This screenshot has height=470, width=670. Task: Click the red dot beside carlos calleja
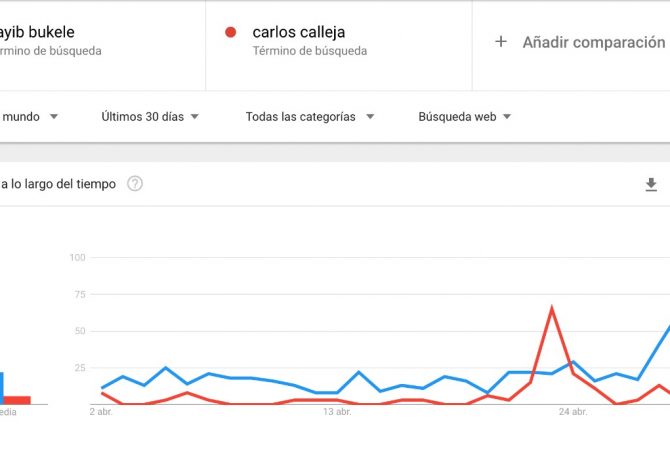tap(231, 32)
